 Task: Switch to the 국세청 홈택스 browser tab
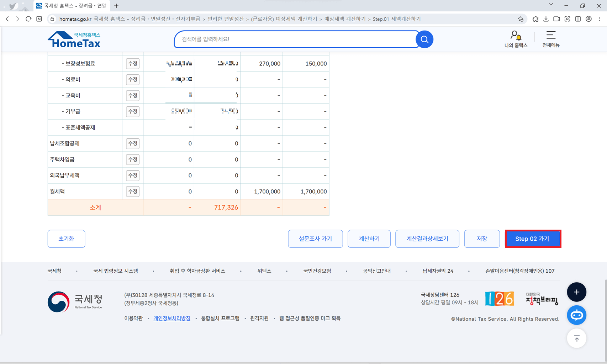(71, 6)
